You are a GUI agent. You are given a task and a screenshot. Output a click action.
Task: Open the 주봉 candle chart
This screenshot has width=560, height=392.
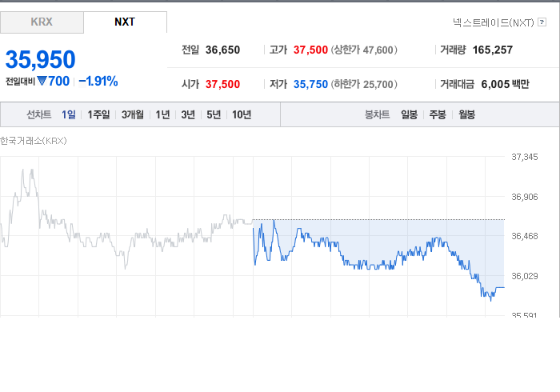438,114
